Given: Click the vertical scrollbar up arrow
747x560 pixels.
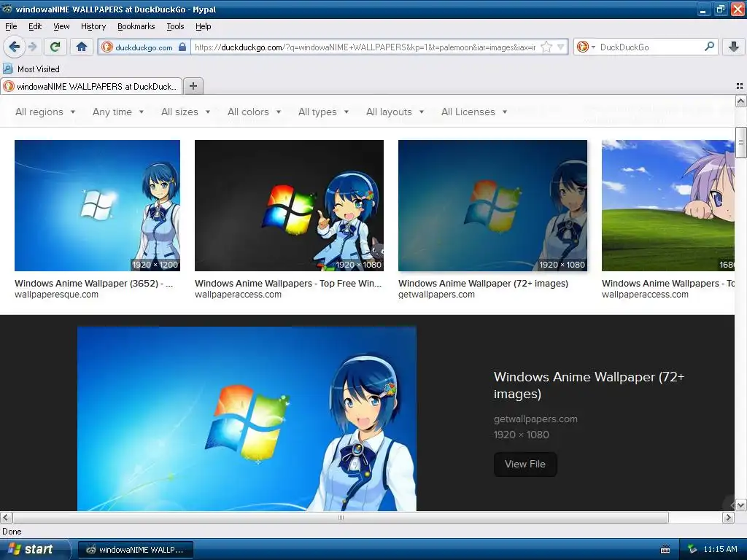Looking at the screenshot, I should (x=740, y=101).
